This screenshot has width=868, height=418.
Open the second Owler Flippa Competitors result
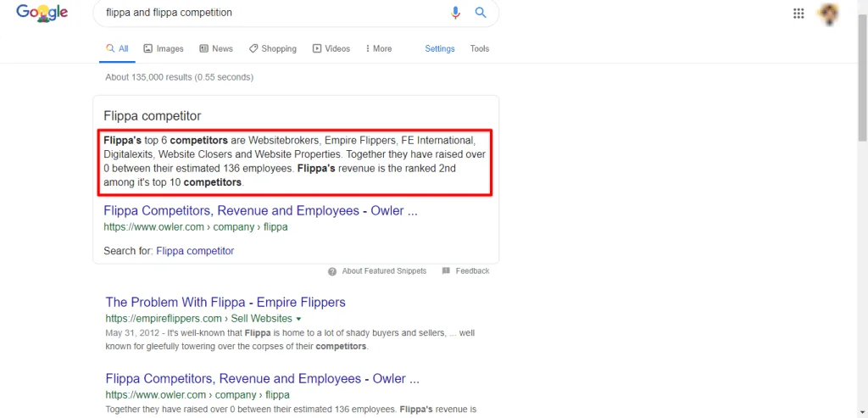click(263, 379)
